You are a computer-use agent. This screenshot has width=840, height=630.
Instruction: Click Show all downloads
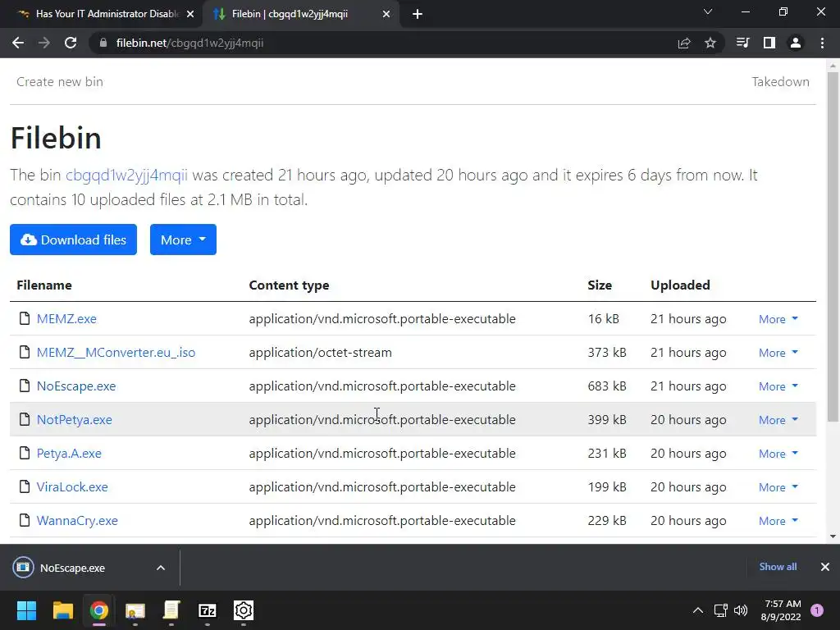[x=778, y=567]
